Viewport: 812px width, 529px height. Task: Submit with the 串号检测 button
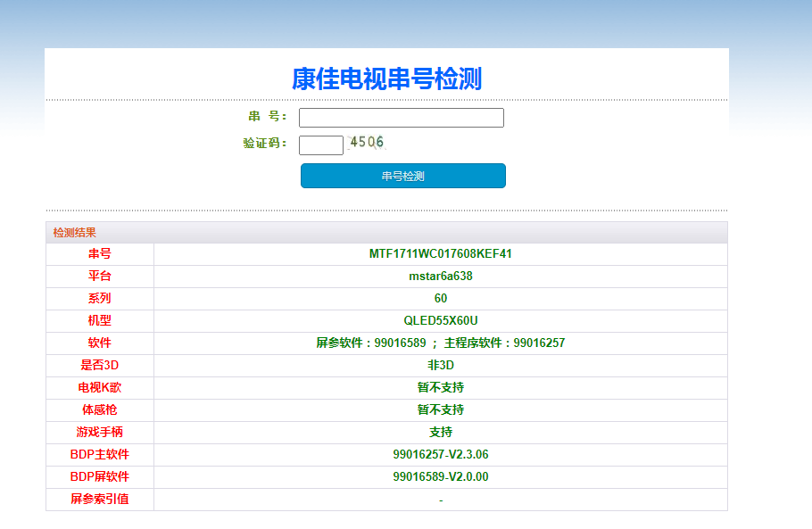click(x=403, y=176)
